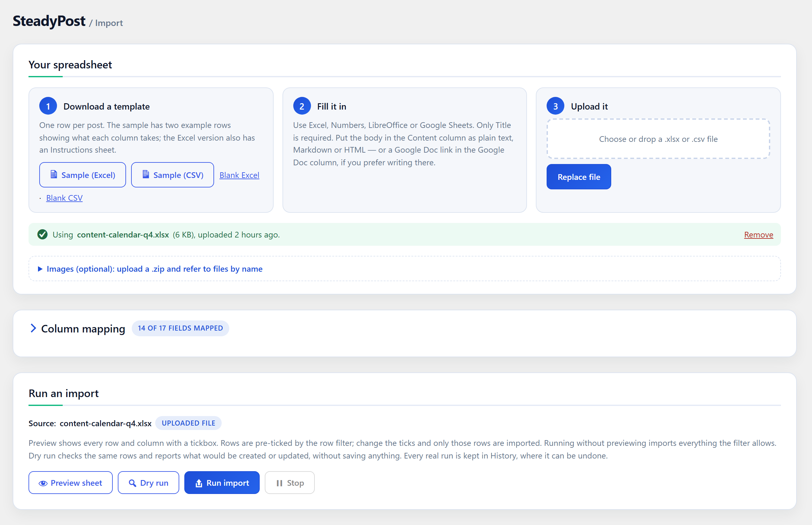Screen dimensions: 812x525
Task: Click the spreadsheet icon in Sample (Excel)
Action: click(x=54, y=174)
